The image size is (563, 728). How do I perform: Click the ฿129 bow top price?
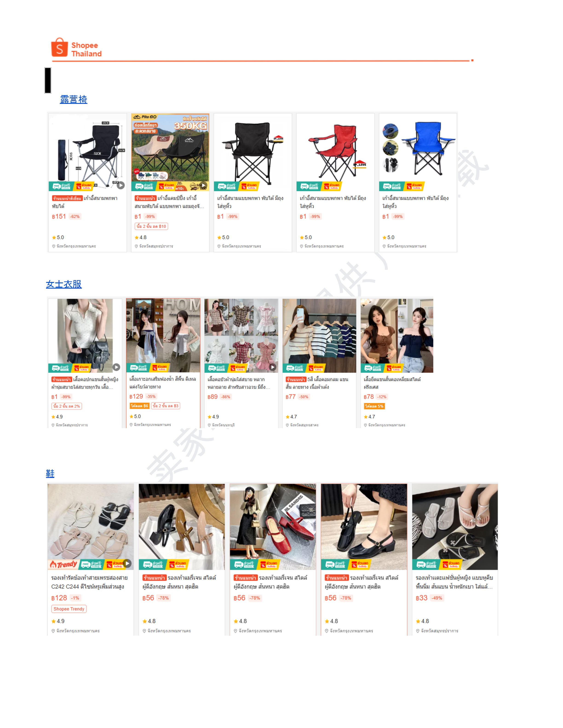coord(136,396)
